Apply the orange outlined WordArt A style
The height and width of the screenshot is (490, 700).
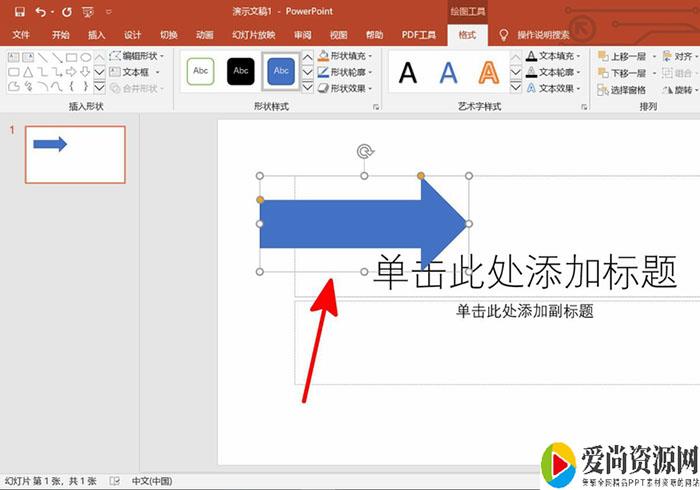coord(488,72)
